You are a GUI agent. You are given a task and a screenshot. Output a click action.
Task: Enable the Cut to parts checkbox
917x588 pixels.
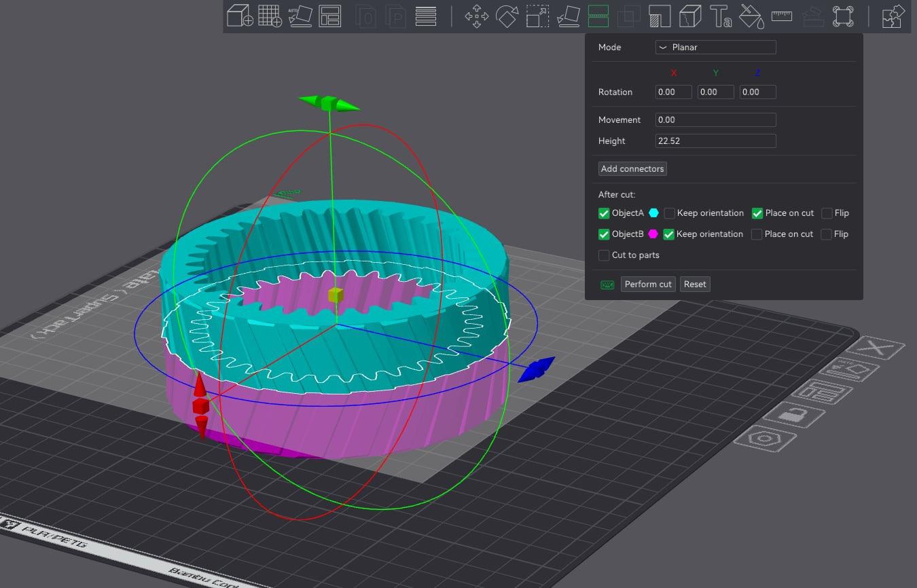coord(604,255)
